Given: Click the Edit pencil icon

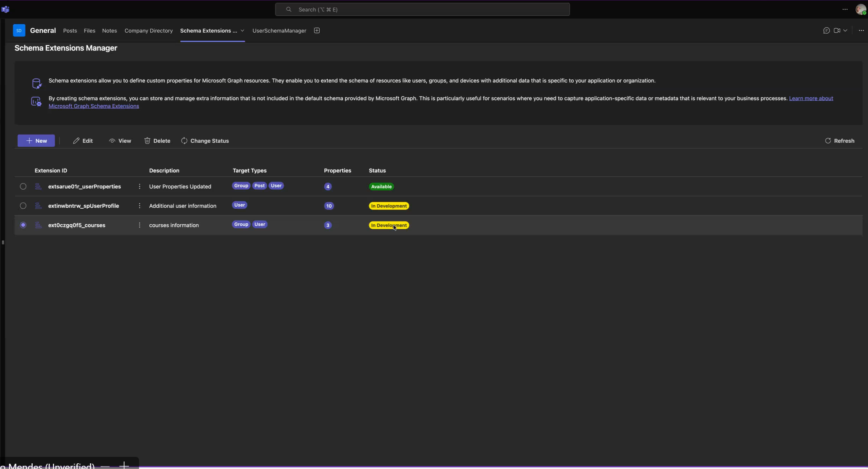Looking at the screenshot, I should [76, 141].
